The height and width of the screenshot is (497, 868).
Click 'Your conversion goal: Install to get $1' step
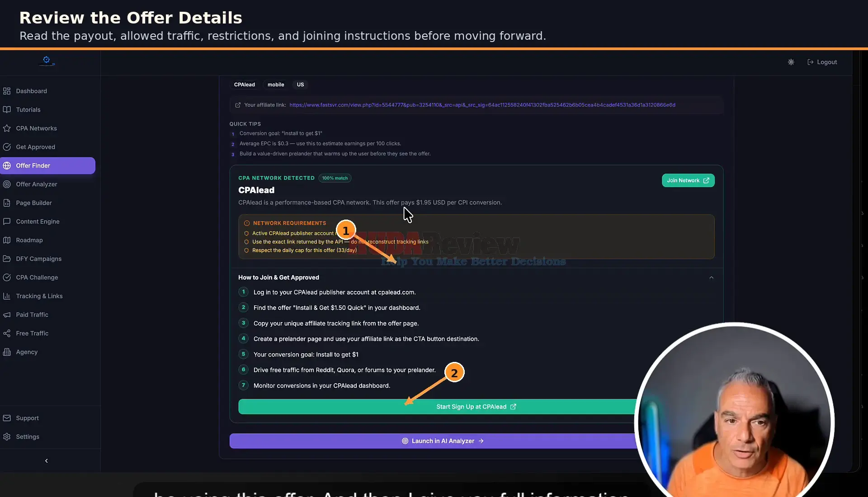[306, 355]
